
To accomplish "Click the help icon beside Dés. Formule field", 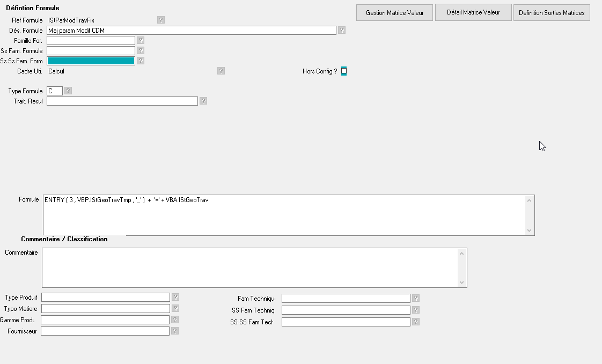I will (342, 31).
